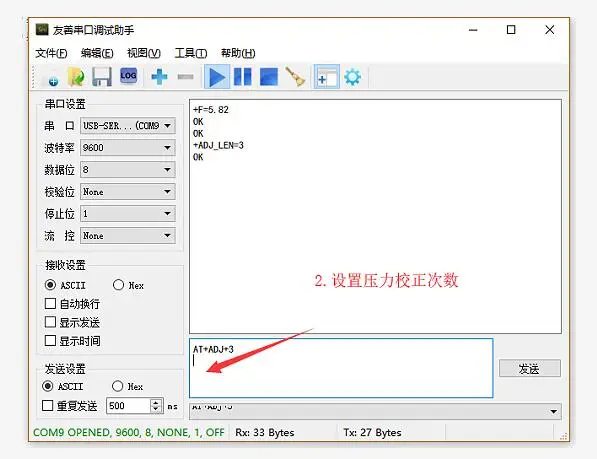597x459 pixels.
Task: Expand the 波特率 dropdown showing 9600
Action: coord(128,148)
